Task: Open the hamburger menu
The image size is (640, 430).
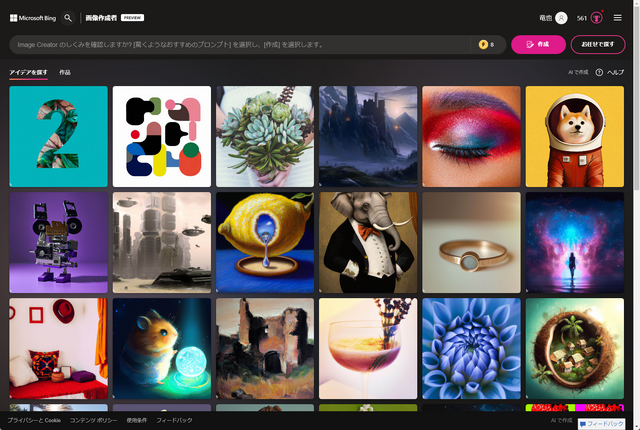Action: point(618,18)
